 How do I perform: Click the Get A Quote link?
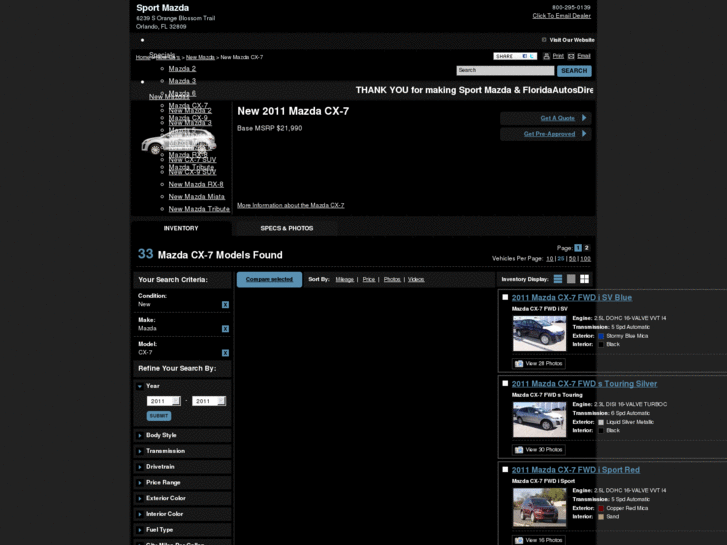click(x=557, y=118)
